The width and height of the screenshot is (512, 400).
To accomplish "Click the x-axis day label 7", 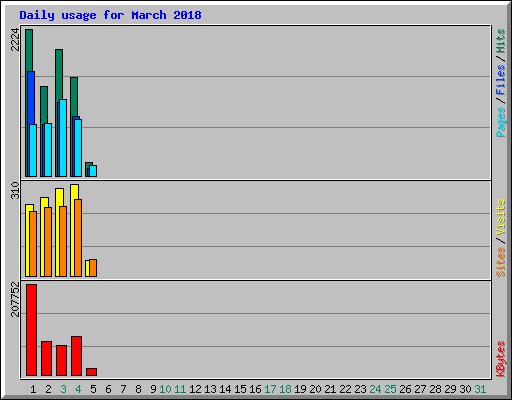I will click(x=123, y=389).
